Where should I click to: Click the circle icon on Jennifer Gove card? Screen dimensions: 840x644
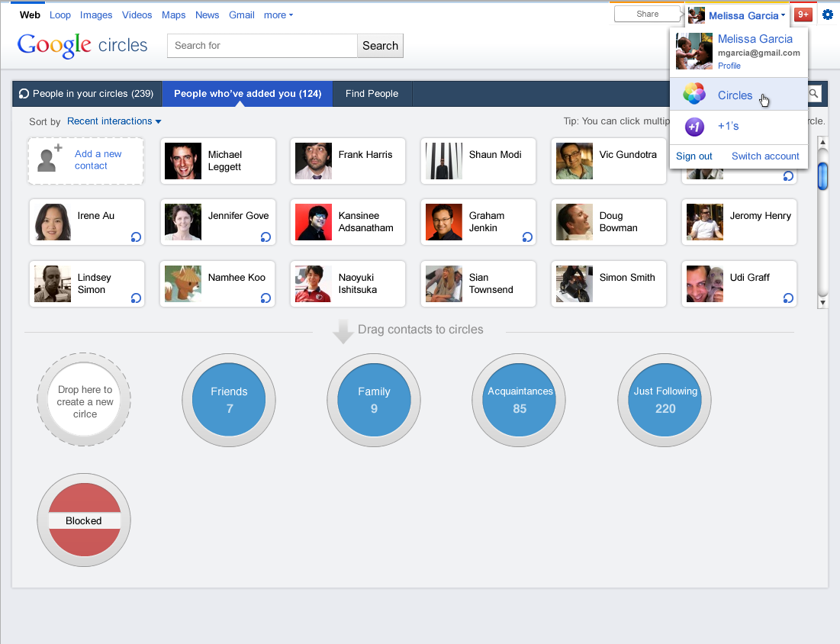(x=266, y=237)
